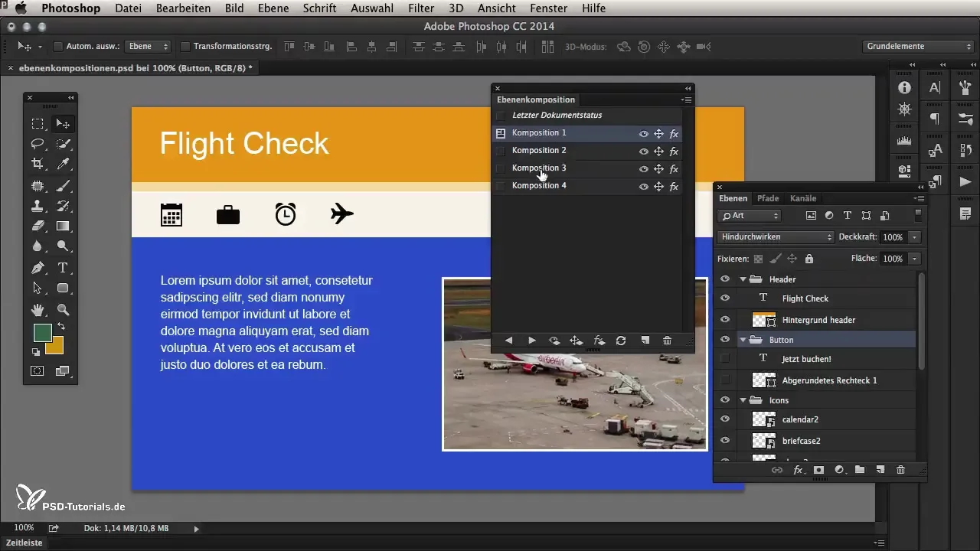This screenshot has width=980, height=551.
Task: Select the Rectangular Marquee tool
Action: click(37, 123)
